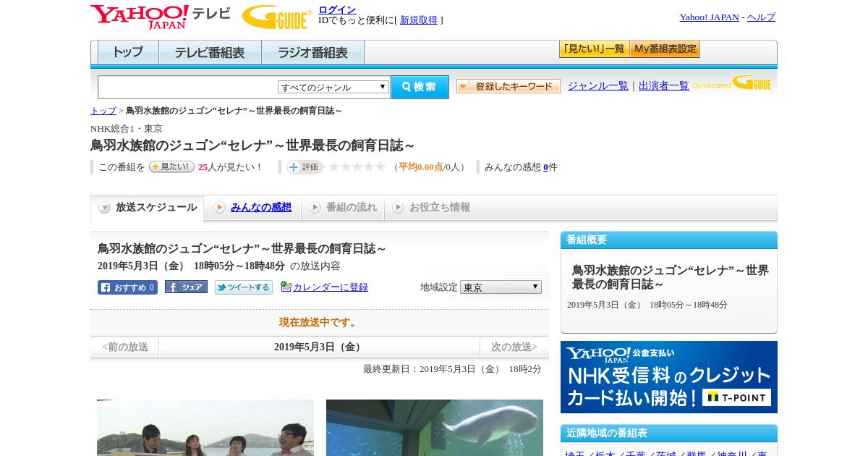Go to <前の放送 previous broadcast
This screenshot has height=456, width=868.
point(125,347)
